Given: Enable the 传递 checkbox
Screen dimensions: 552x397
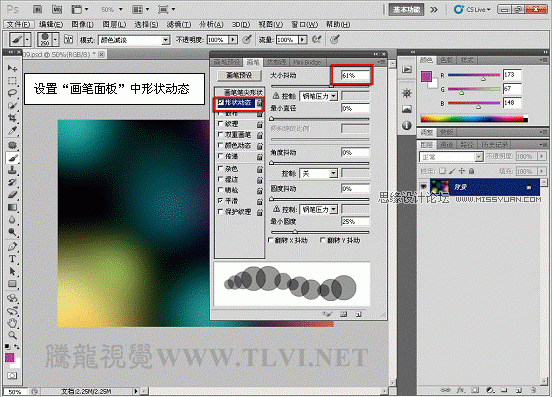Looking at the screenshot, I should tap(221, 156).
